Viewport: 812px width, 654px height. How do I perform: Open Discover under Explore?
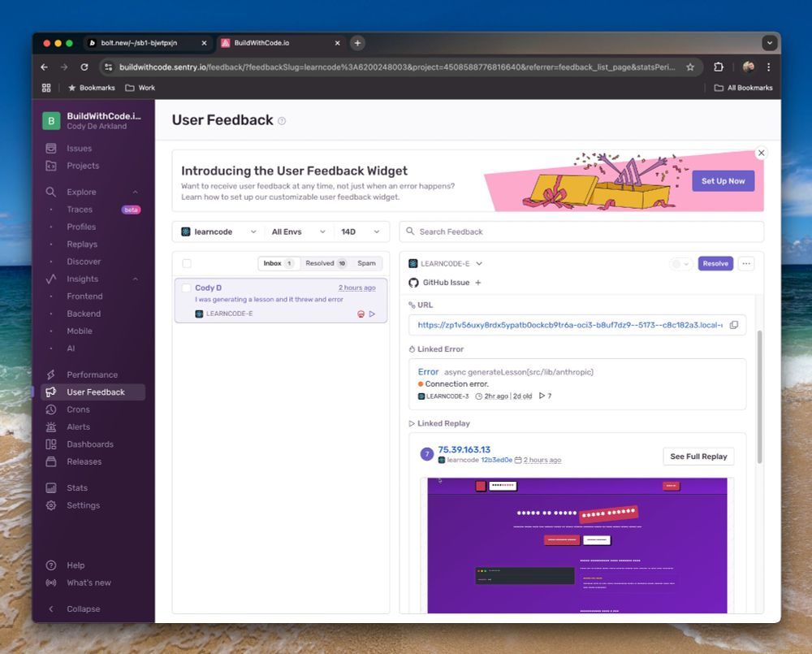pyautogui.click(x=84, y=262)
